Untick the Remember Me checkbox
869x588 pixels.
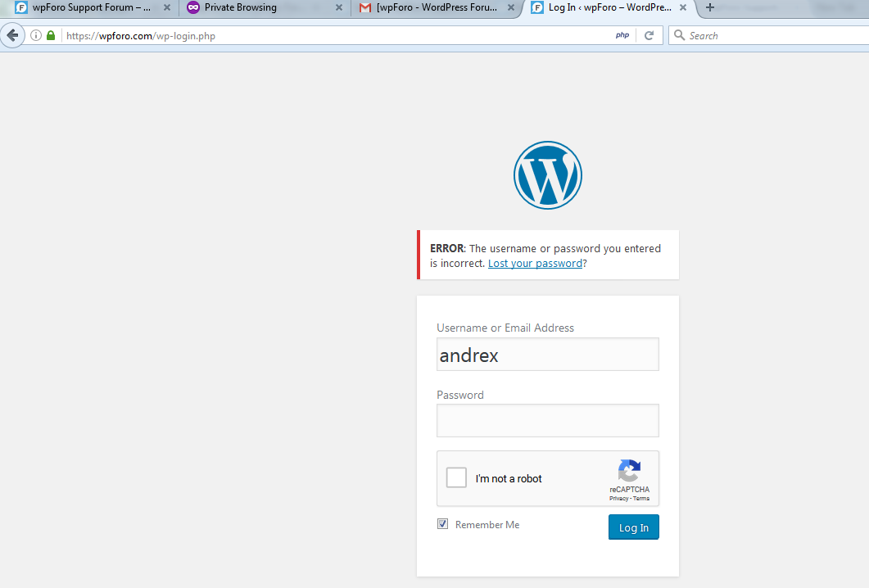coord(443,524)
